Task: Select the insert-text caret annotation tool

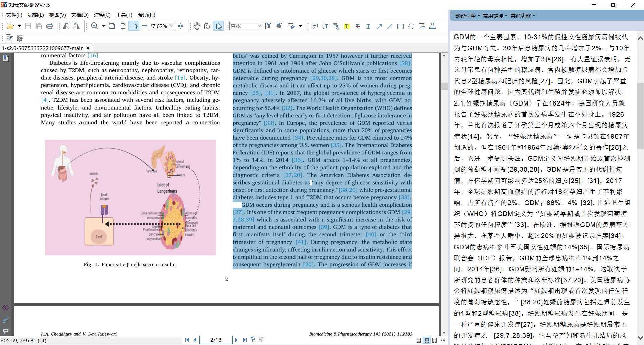Action: pyautogui.click(x=325, y=26)
